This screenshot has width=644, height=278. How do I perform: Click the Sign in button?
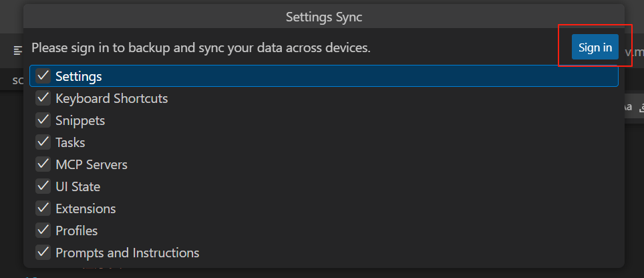pyautogui.click(x=595, y=47)
